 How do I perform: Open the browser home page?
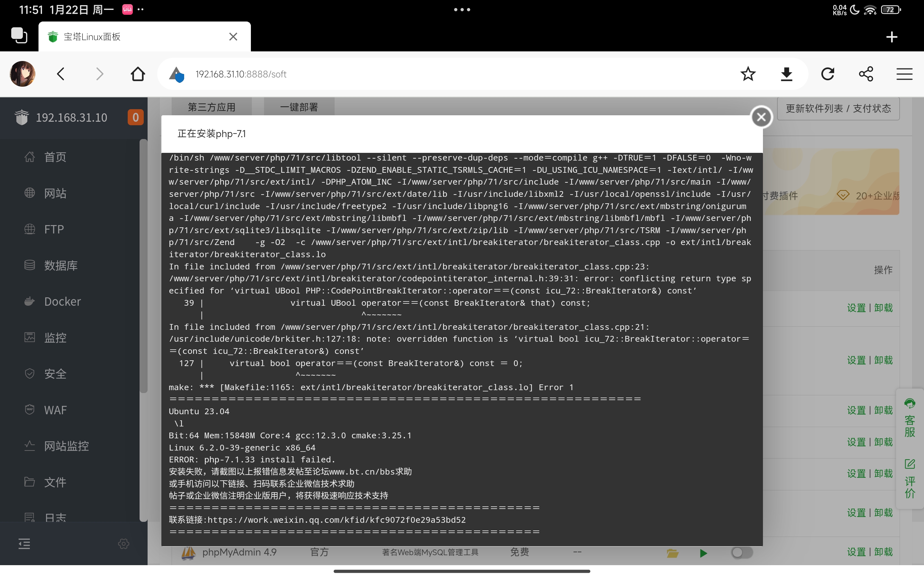(138, 74)
